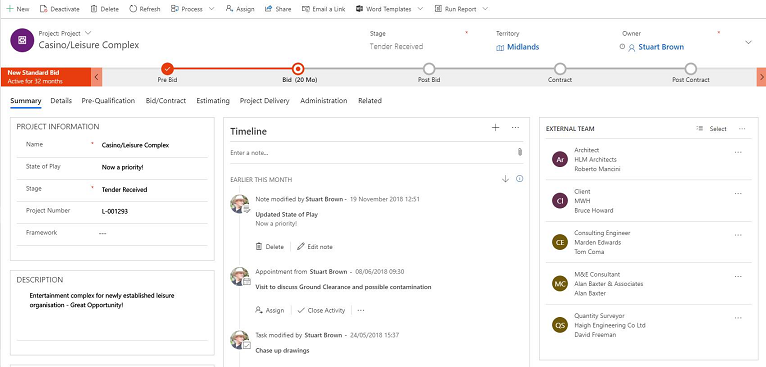766x367 pixels.
Task: Click Email a Link
Action: [323, 9]
